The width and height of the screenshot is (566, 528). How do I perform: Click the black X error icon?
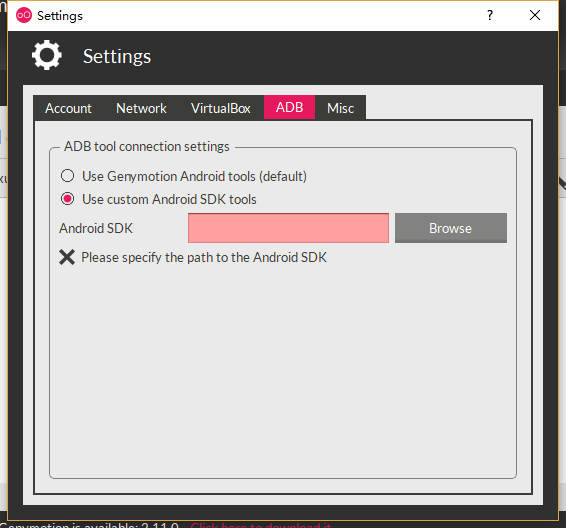point(67,257)
